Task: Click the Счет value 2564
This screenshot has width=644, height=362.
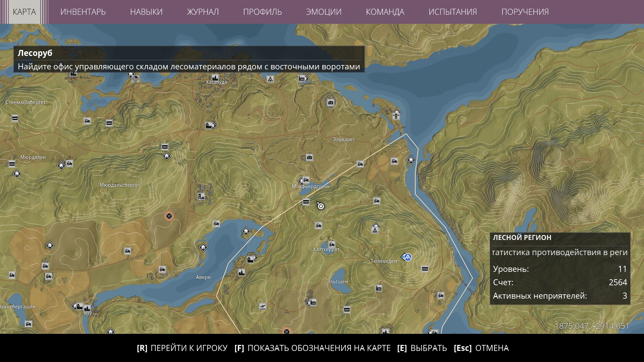Action: click(x=618, y=282)
